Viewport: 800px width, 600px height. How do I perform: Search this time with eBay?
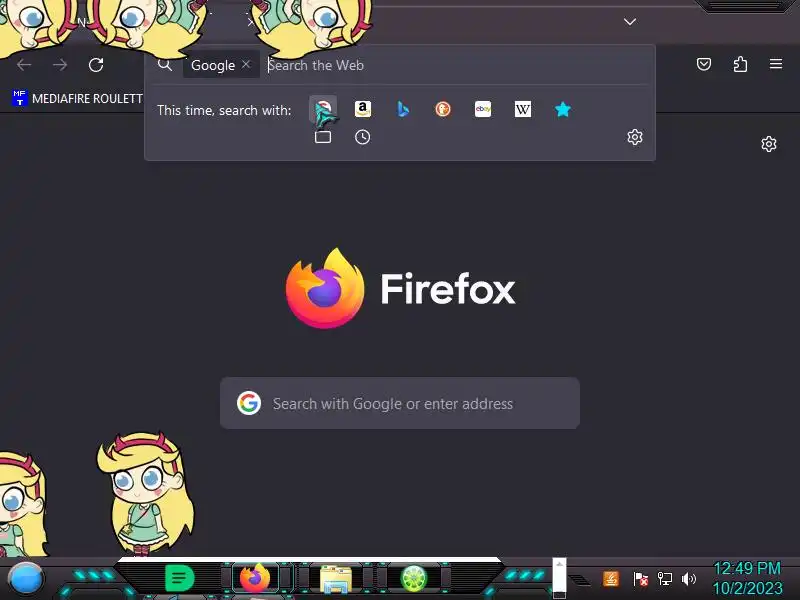[x=483, y=109]
